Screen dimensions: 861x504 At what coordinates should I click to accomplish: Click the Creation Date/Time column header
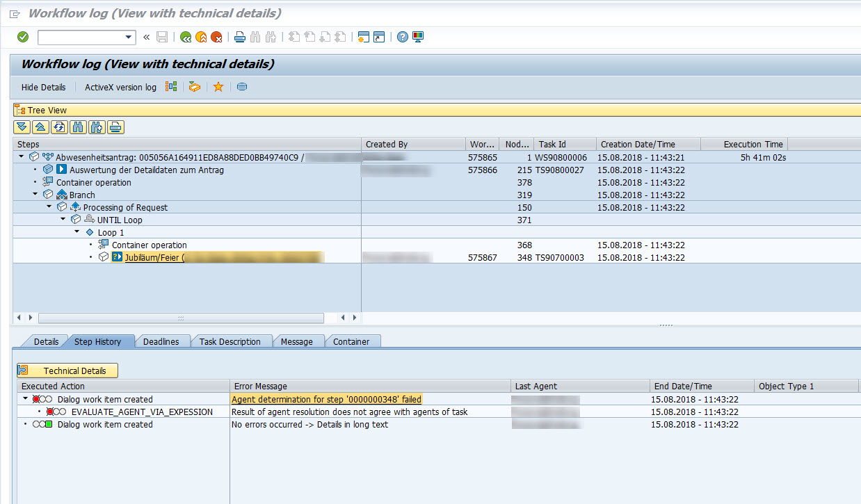pos(648,144)
